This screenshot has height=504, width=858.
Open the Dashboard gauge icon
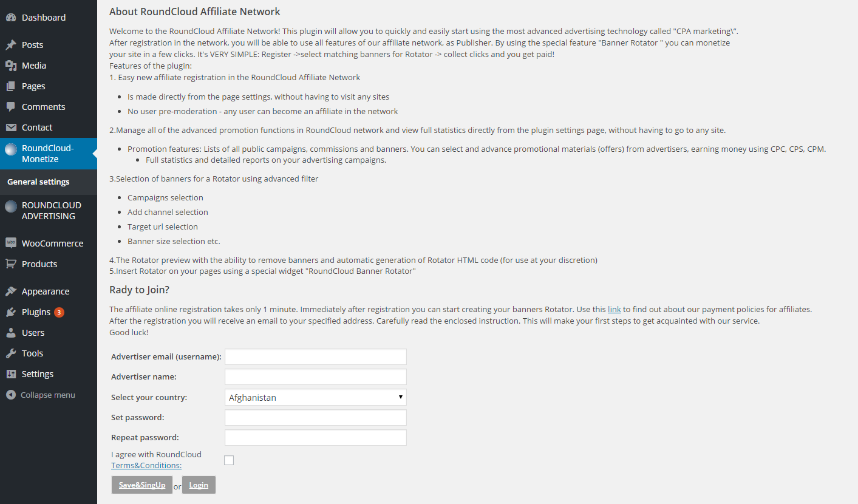[11, 18]
